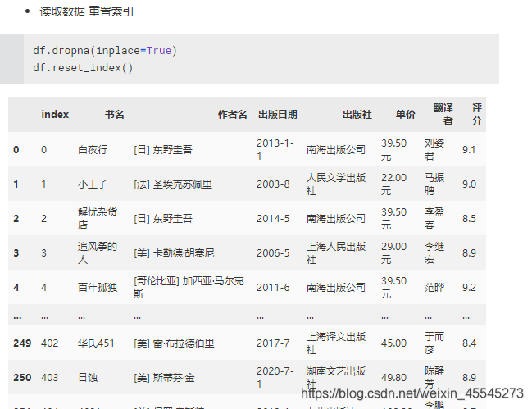Click translator cell '马振骋'
The width and height of the screenshot is (532, 409).
point(434,184)
